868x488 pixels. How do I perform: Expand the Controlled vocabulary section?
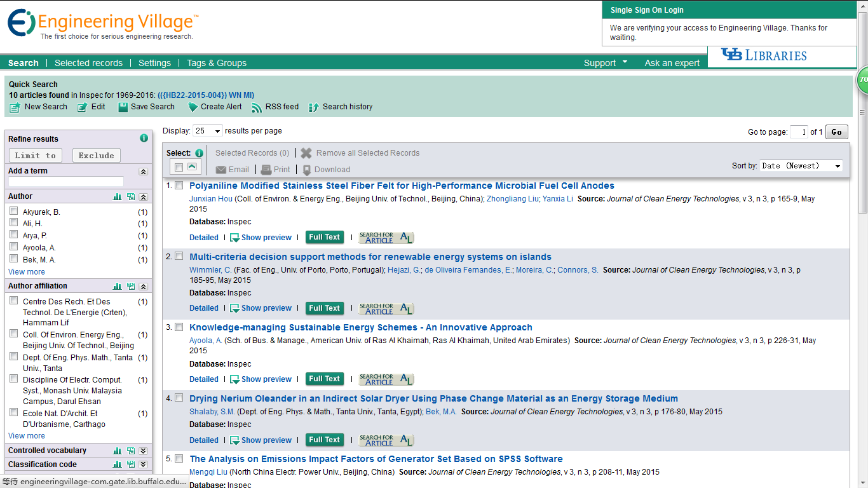point(143,451)
